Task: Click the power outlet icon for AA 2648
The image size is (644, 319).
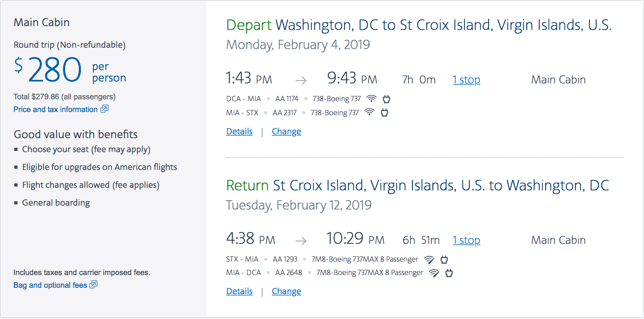Action: click(449, 273)
